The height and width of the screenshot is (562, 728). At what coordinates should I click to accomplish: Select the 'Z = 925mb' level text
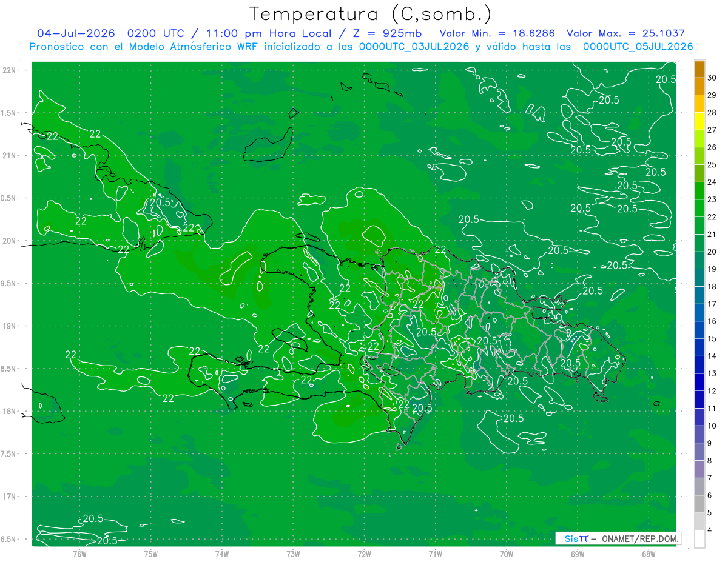388,33
